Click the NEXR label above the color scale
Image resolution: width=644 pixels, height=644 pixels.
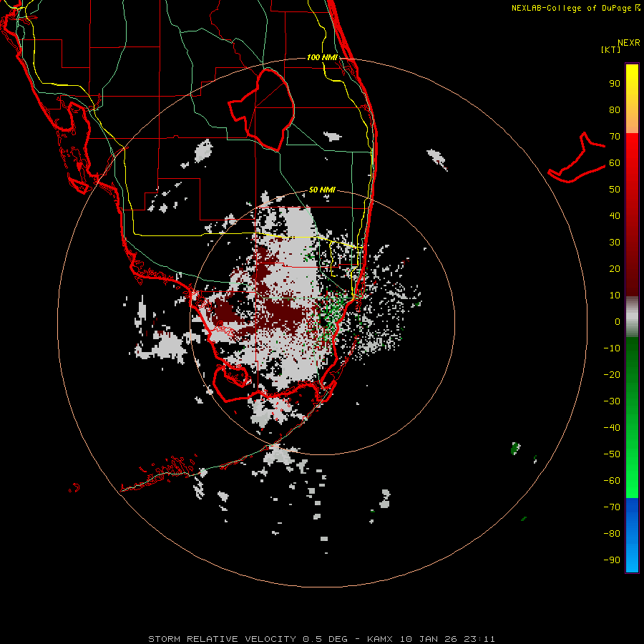coord(629,43)
